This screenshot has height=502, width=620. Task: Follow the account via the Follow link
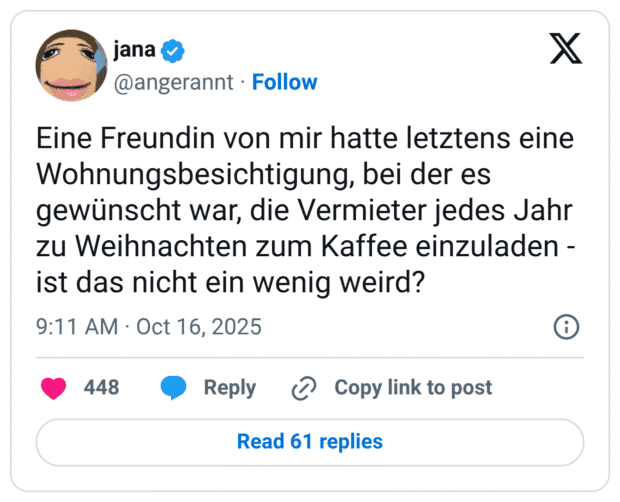[285, 82]
